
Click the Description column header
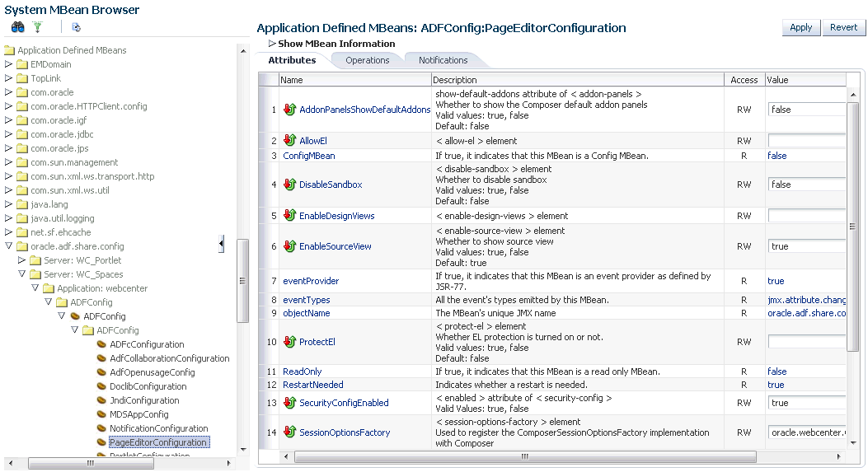click(577, 80)
